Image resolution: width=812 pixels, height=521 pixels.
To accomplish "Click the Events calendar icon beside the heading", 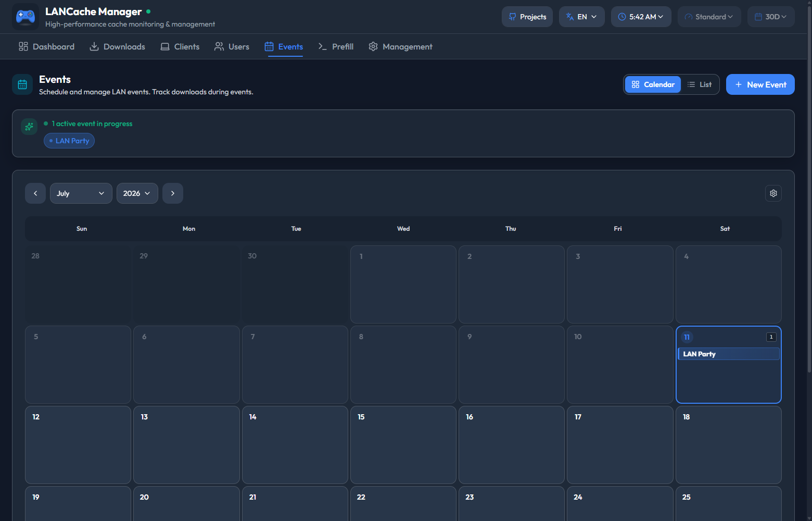I will [22, 84].
